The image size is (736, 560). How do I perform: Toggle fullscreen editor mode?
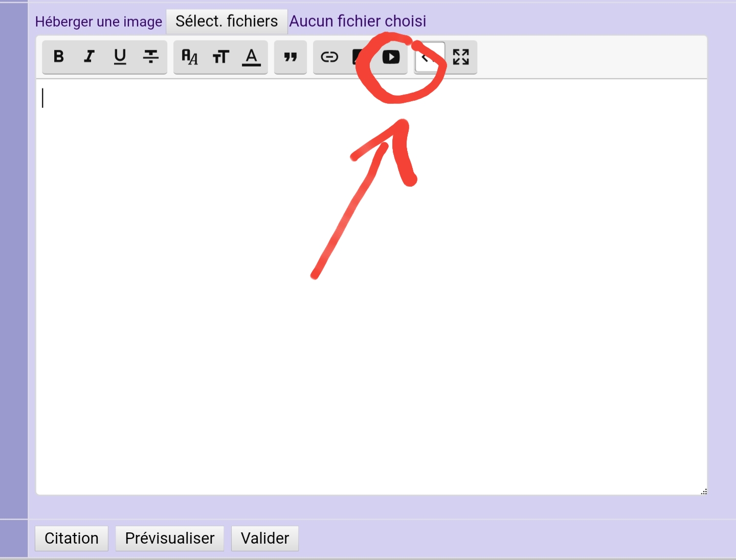point(461,57)
